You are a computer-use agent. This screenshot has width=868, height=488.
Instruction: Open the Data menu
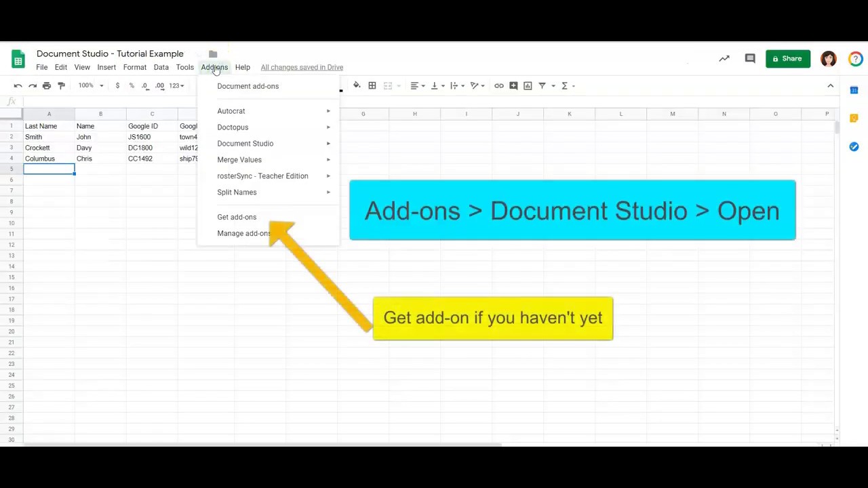(x=161, y=67)
